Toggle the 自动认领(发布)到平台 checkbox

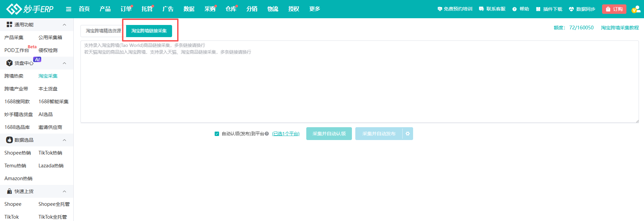[217, 134]
